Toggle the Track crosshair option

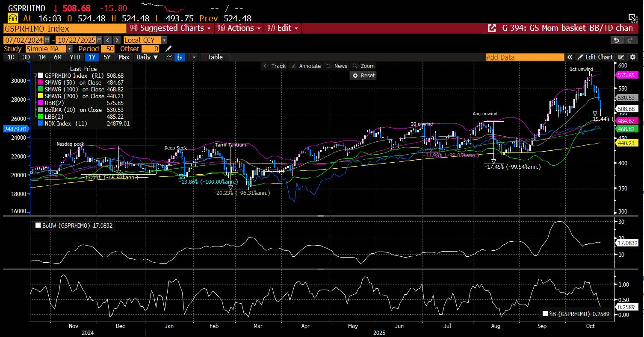(275, 66)
